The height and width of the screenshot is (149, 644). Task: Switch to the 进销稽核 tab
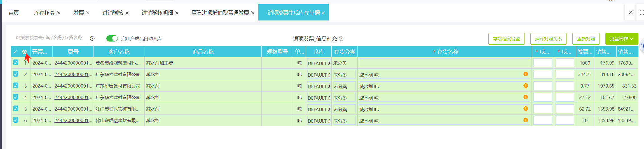[113, 13]
